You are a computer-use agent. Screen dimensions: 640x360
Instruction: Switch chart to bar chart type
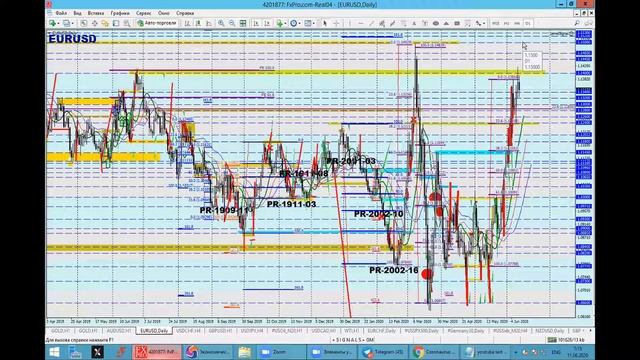pos(187,23)
